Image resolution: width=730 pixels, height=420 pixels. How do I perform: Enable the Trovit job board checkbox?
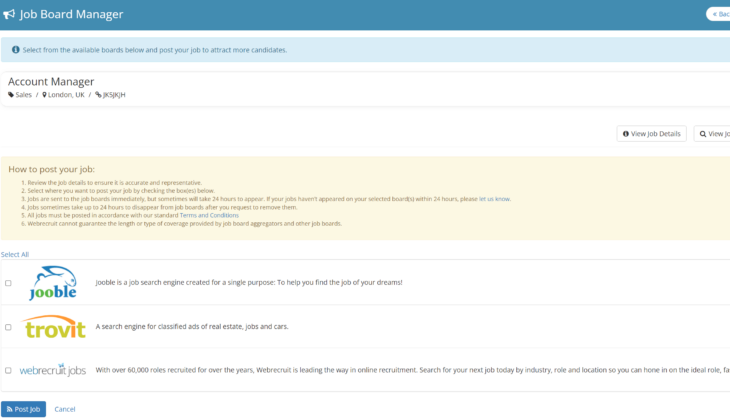(x=8, y=327)
